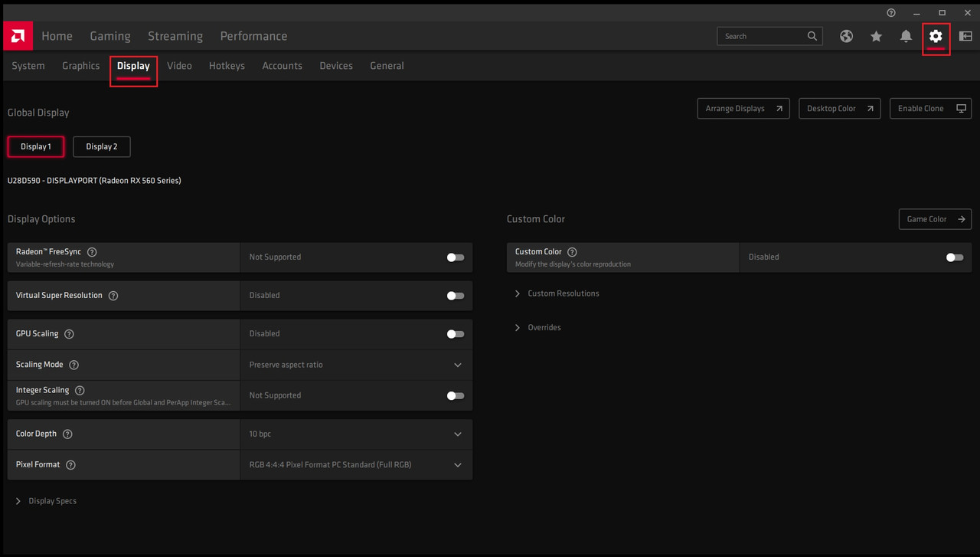The width and height of the screenshot is (980, 557).
Task: Switch to Hotkeys tab
Action: click(x=227, y=66)
